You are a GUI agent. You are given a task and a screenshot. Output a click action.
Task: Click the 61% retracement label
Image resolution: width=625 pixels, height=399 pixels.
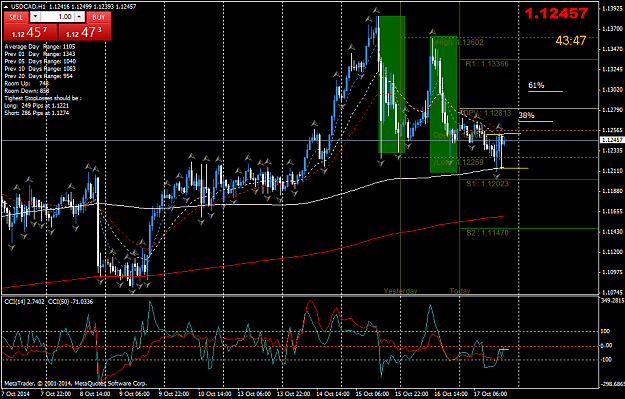click(x=536, y=85)
